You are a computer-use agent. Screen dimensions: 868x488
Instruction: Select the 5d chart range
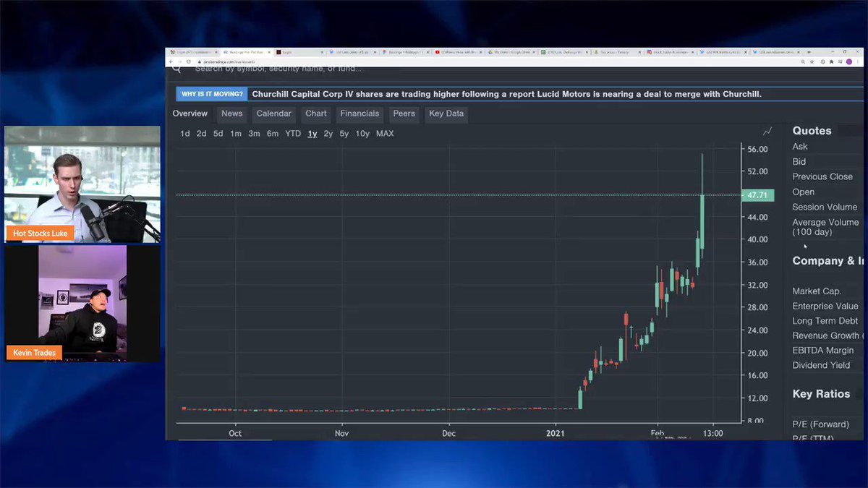[x=218, y=134]
